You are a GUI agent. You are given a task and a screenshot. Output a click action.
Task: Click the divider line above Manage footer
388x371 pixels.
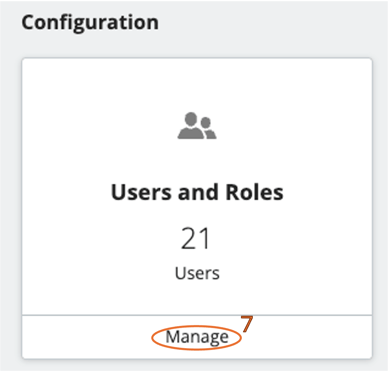(197, 315)
